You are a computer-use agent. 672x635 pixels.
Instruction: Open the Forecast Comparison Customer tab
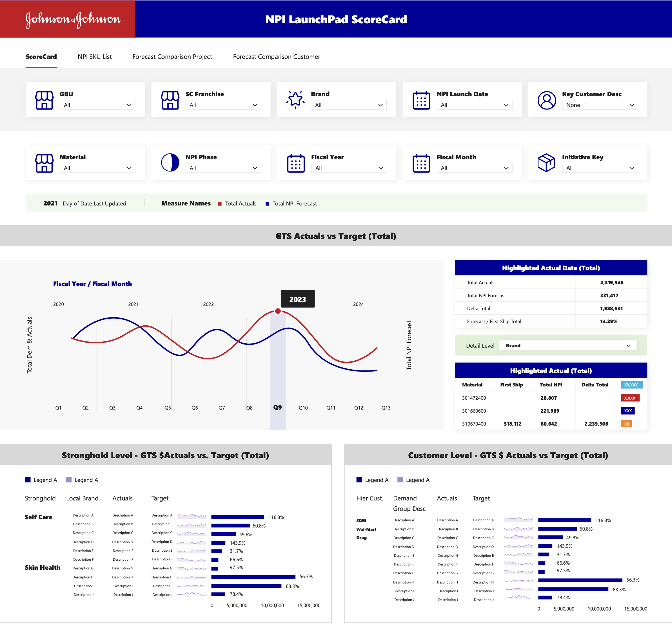[276, 57]
